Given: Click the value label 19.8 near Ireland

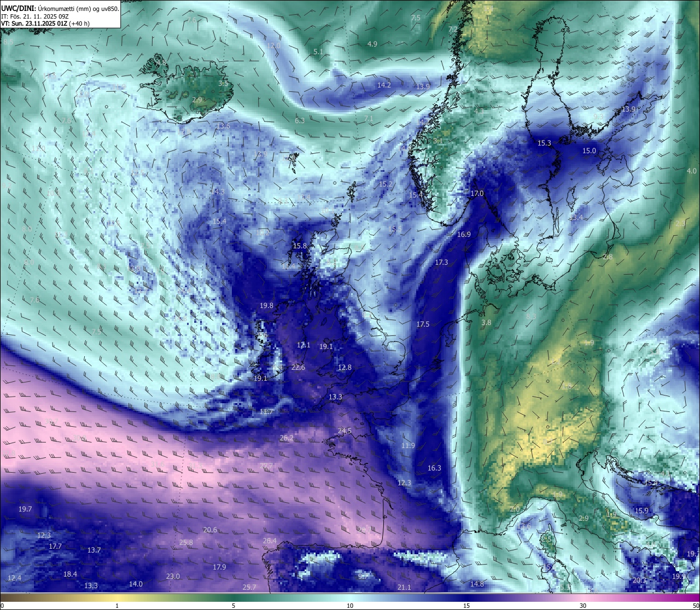Looking at the screenshot, I should pos(266,306).
